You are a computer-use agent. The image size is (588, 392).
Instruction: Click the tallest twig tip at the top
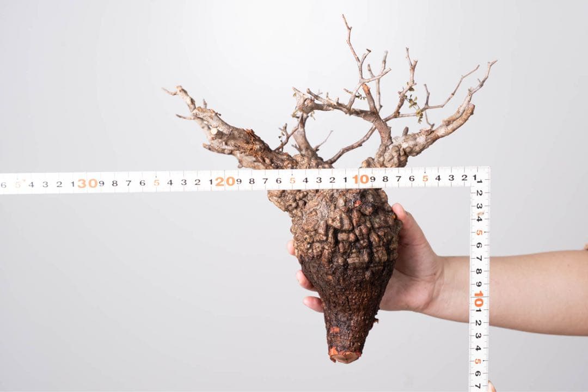pos(344,17)
